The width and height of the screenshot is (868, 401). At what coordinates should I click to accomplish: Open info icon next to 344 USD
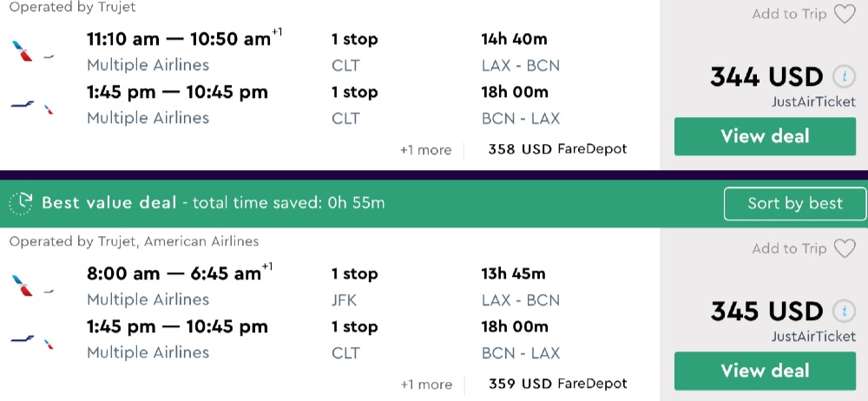[841, 76]
